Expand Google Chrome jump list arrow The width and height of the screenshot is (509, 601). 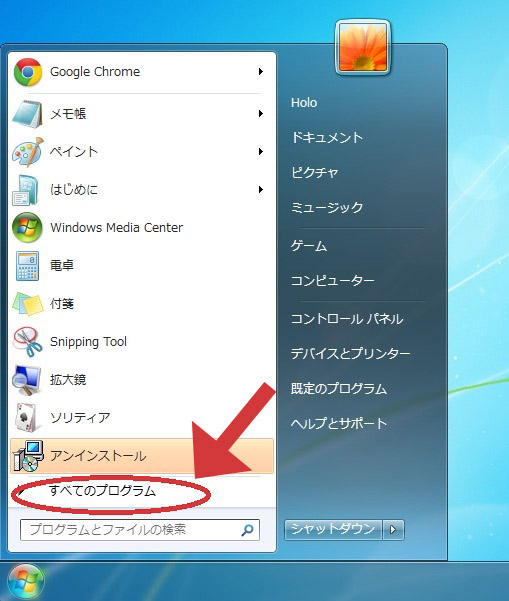click(261, 72)
